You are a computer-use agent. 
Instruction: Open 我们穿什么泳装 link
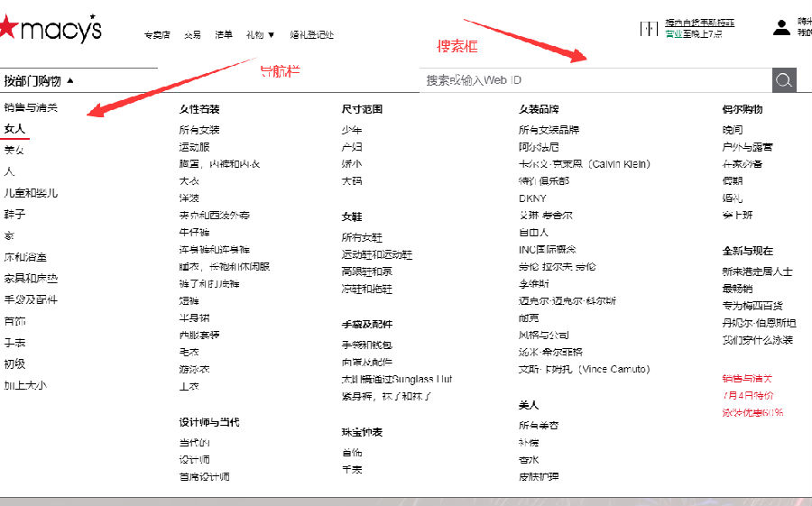pos(758,340)
